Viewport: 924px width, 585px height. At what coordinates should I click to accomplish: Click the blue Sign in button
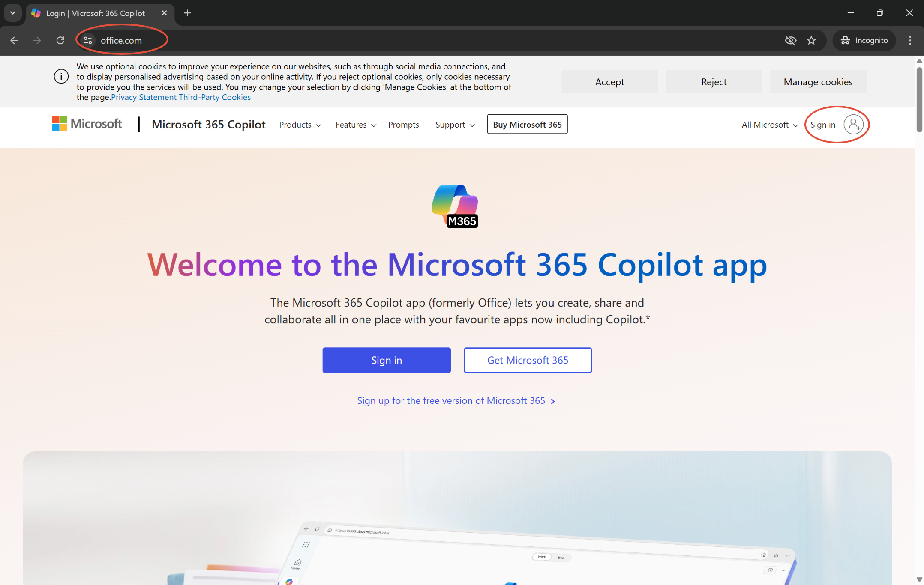pyautogui.click(x=386, y=360)
